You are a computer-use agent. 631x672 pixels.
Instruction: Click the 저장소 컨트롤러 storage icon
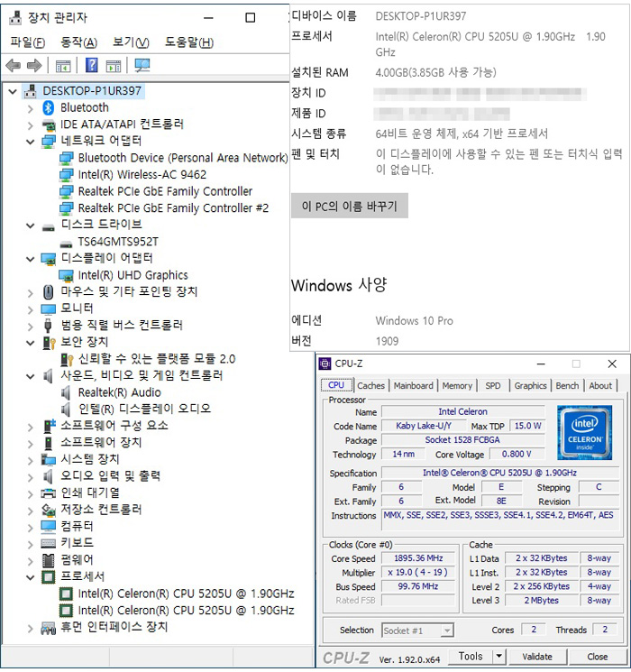[49, 510]
